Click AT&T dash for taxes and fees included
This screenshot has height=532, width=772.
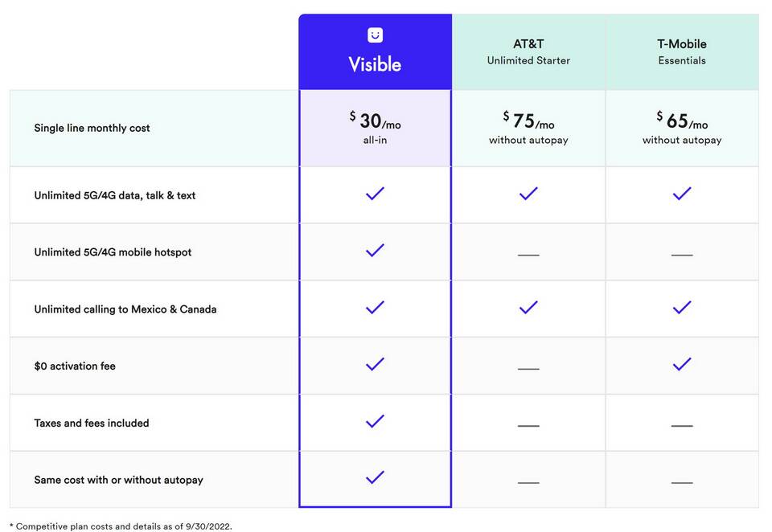529,426
